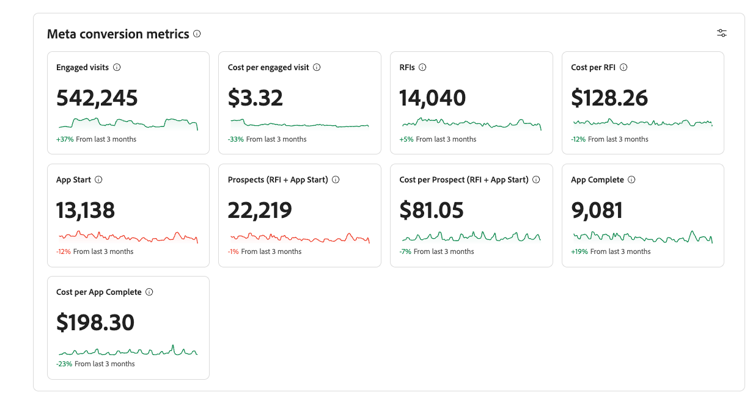Open the panel filter settings icon
This screenshot has width=750, height=395.
(x=722, y=33)
